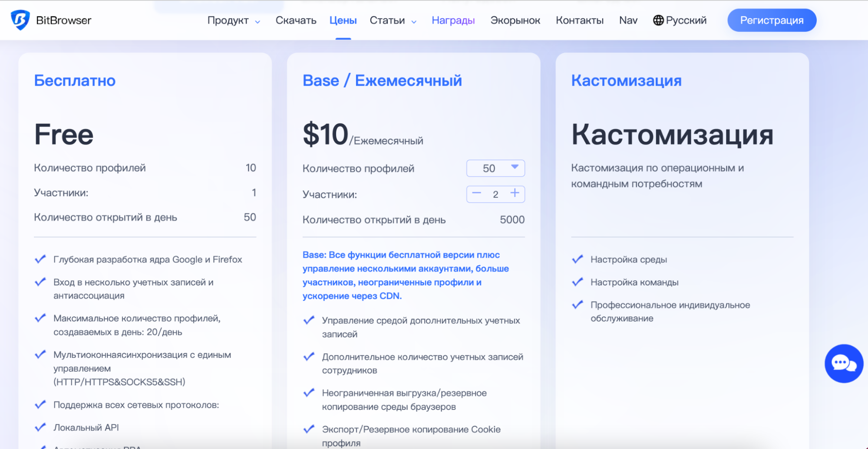Click the checkmark beside Глубокая разработка ядра

click(40, 259)
